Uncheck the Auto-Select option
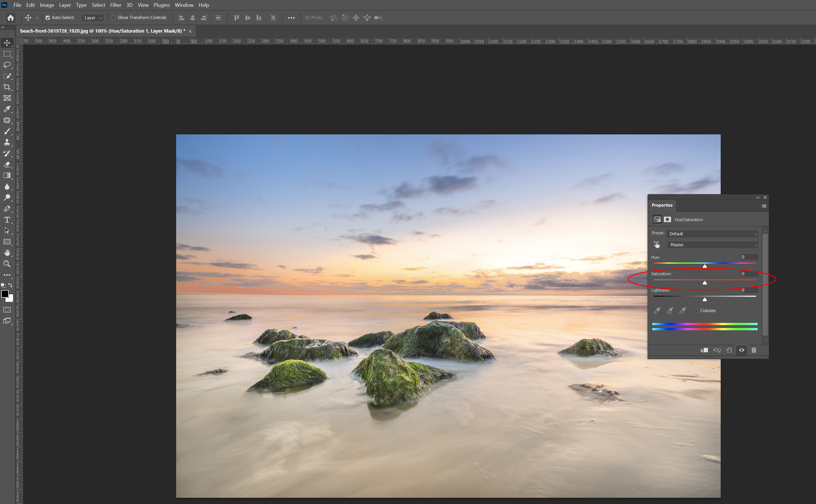 click(48, 18)
